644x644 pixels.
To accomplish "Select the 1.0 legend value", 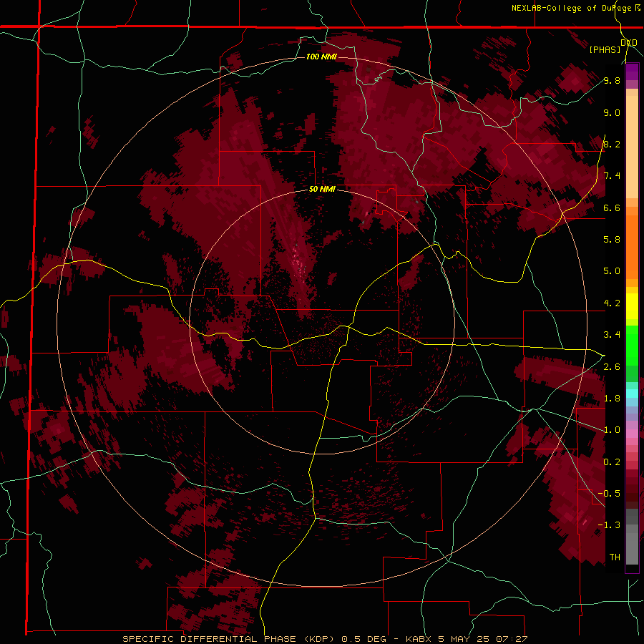I will point(612,430).
